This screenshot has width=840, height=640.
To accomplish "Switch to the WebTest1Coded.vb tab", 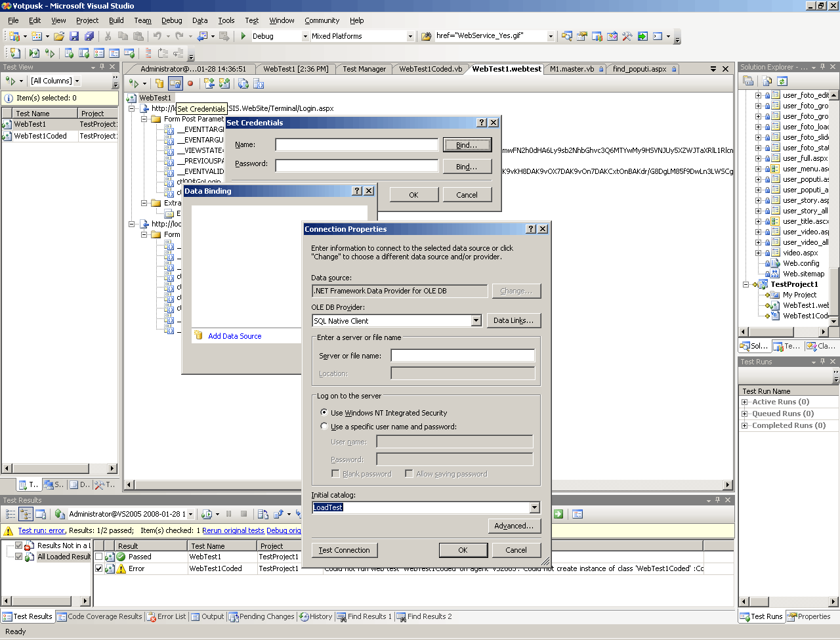I will point(430,69).
